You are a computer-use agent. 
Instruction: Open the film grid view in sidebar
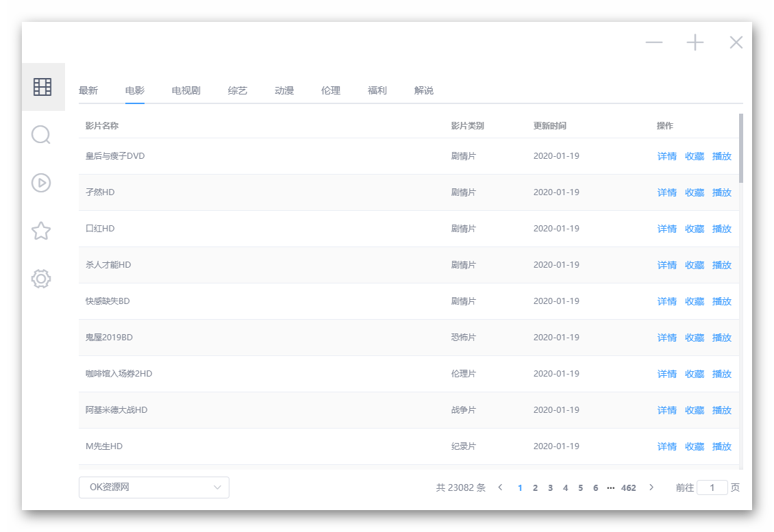coord(42,87)
